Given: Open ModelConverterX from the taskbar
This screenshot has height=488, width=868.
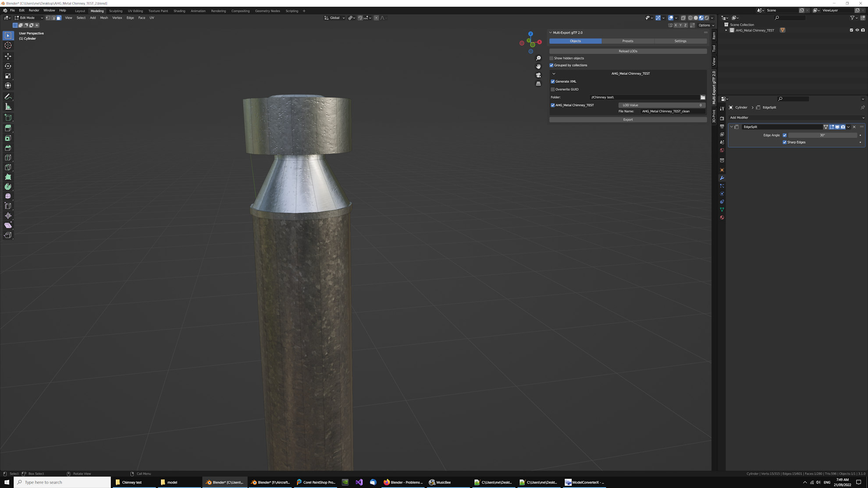Looking at the screenshot, I should pyautogui.click(x=585, y=482).
